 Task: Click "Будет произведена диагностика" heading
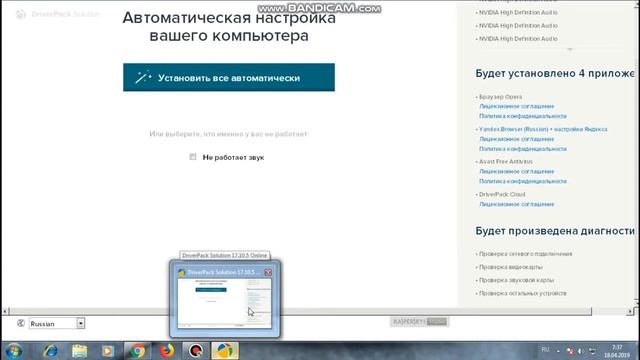tap(555, 231)
